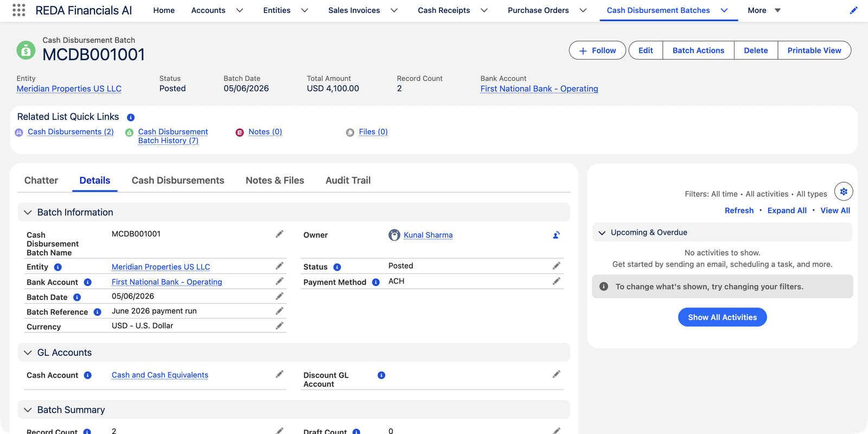This screenshot has width=868, height=434.
Task: Click the edit pencil for Cash Account
Action: click(x=279, y=374)
